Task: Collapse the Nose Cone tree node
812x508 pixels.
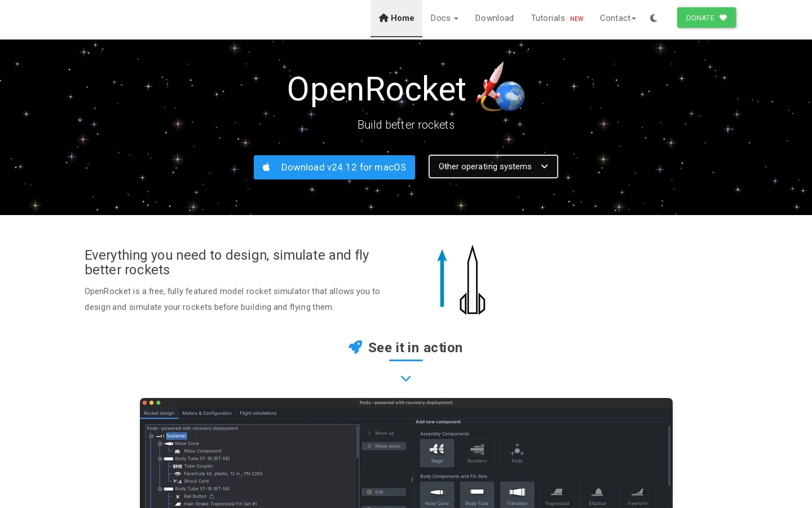Action: pyautogui.click(x=160, y=444)
